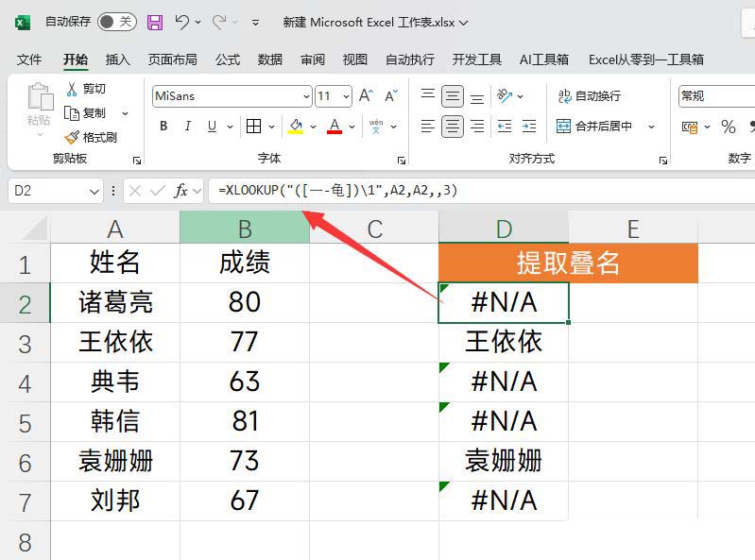Open the font size dropdown
This screenshot has height=560, width=755.
(x=346, y=96)
